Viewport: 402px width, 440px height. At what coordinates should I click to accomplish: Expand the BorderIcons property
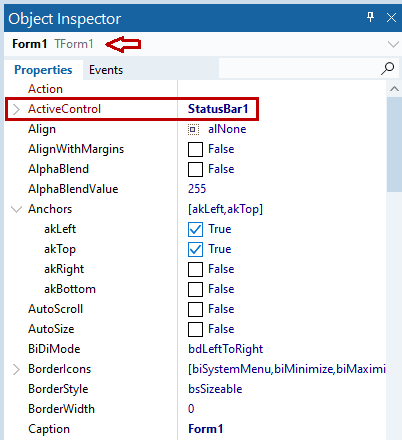[x=16, y=369]
